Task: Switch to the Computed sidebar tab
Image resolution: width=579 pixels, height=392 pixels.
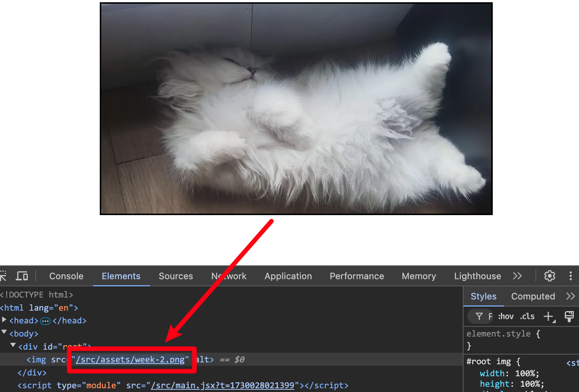Action: pos(533,296)
